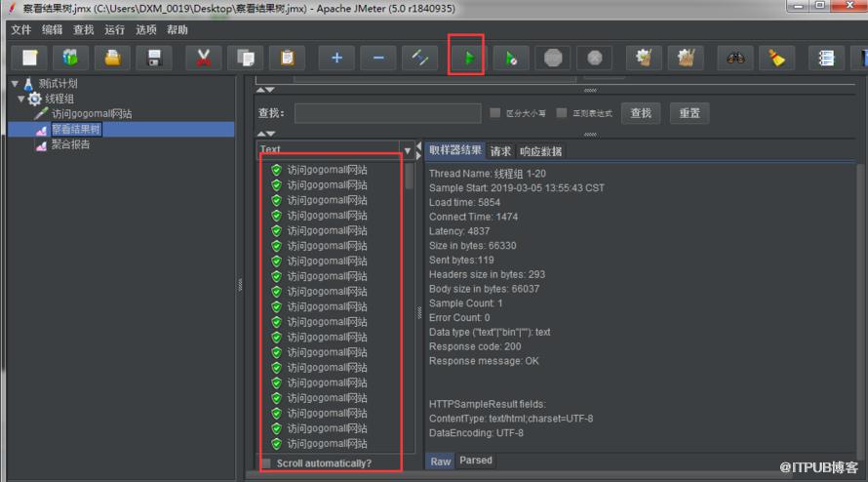
Task: Click the Toggle wand toolbar icon
Action: pos(419,58)
